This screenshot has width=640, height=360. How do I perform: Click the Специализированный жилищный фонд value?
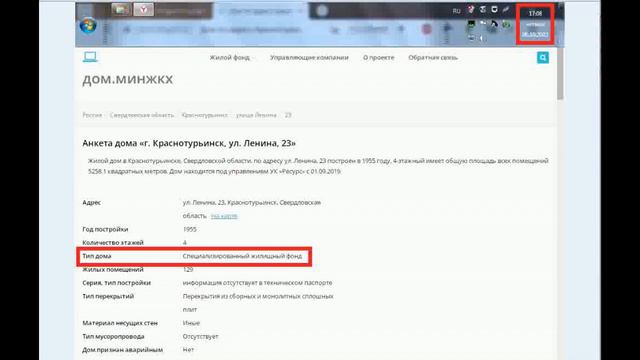[x=242, y=256]
